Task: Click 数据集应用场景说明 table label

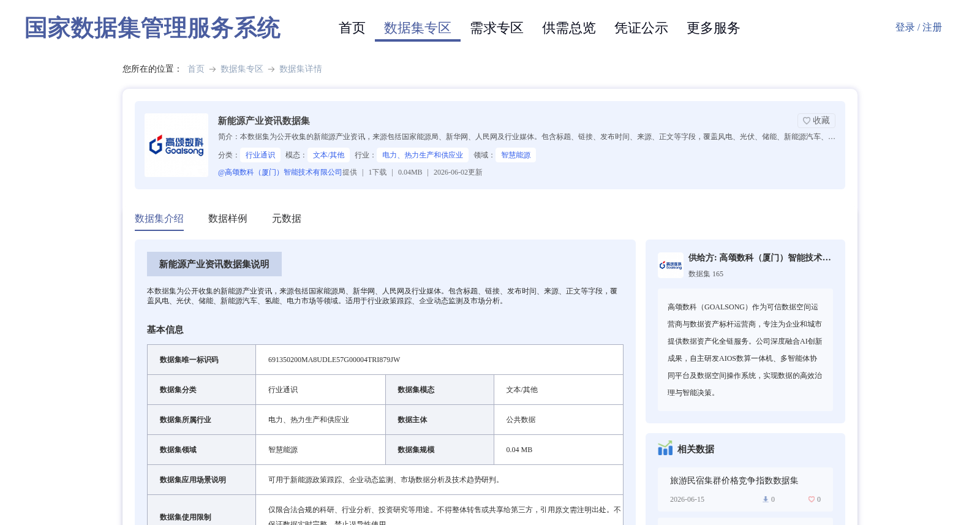Action: coord(193,480)
